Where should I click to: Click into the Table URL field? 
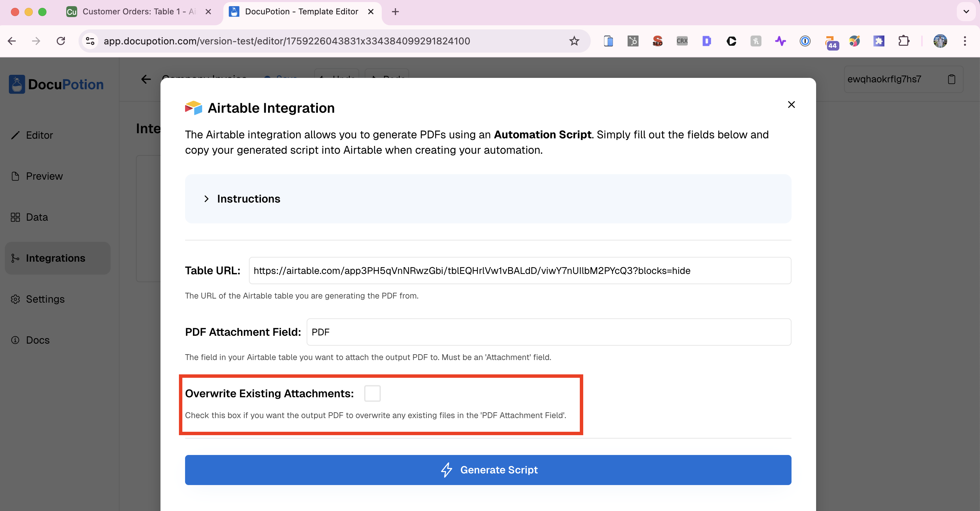(519, 271)
